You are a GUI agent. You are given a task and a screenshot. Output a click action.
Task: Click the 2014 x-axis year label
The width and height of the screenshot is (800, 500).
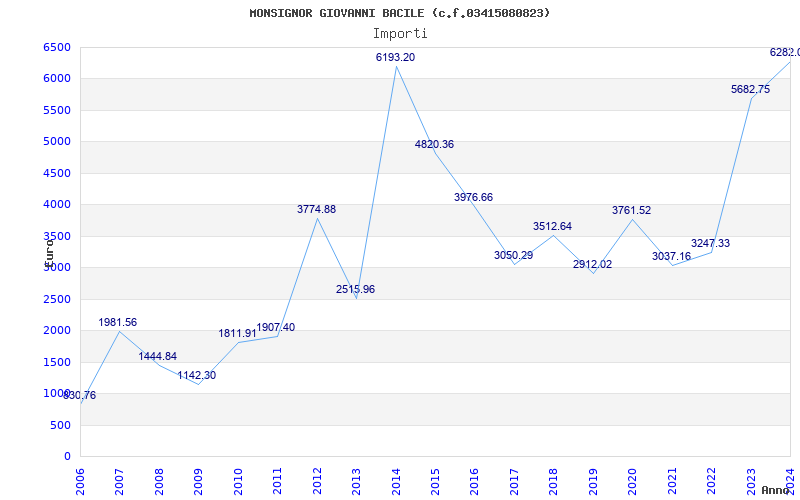pyautogui.click(x=395, y=482)
